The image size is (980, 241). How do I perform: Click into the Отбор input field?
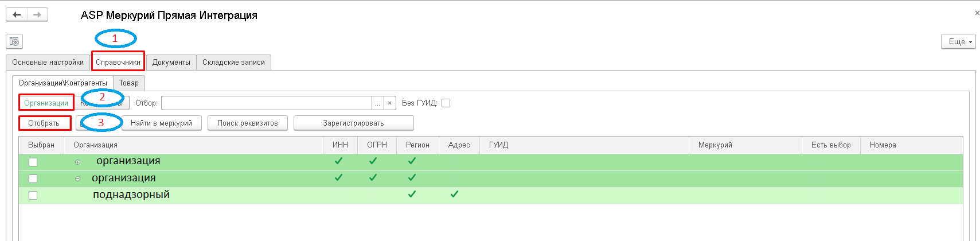(x=267, y=103)
